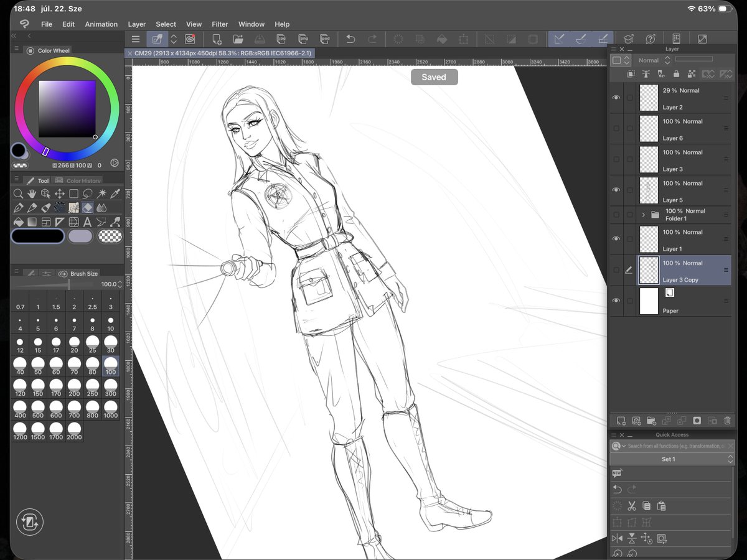Open the File menu
This screenshot has width=747, height=560.
pos(47,24)
